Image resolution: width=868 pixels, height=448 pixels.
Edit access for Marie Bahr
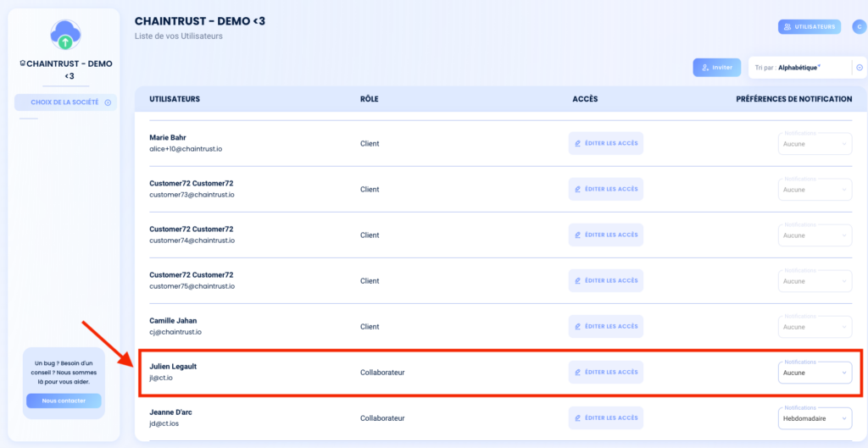pos(606,143)
